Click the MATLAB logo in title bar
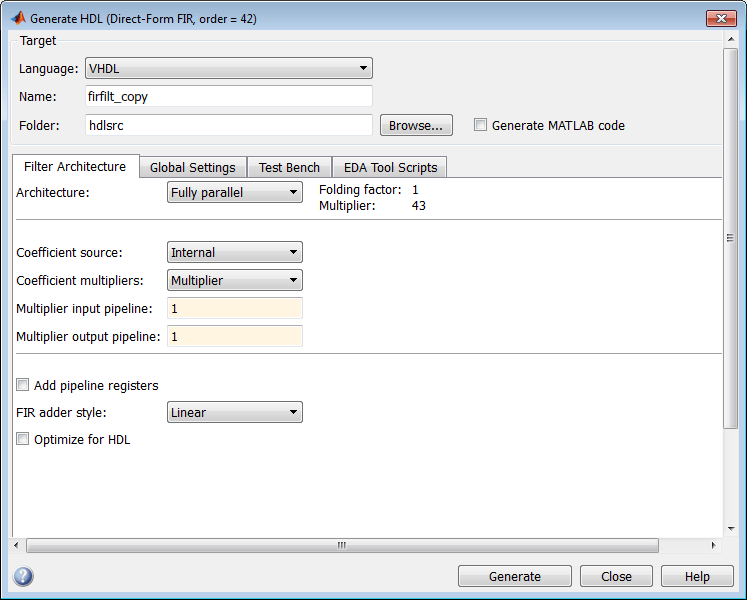 18,18
